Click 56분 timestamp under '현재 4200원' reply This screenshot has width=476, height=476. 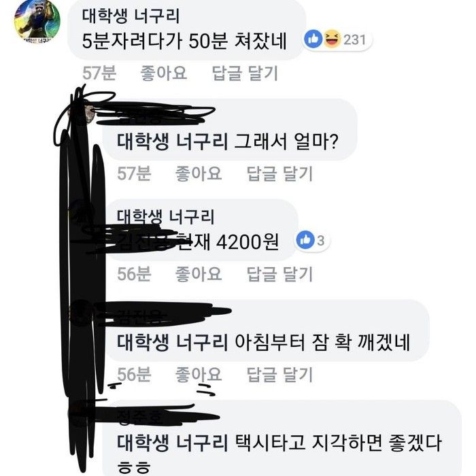pos(134,274)
